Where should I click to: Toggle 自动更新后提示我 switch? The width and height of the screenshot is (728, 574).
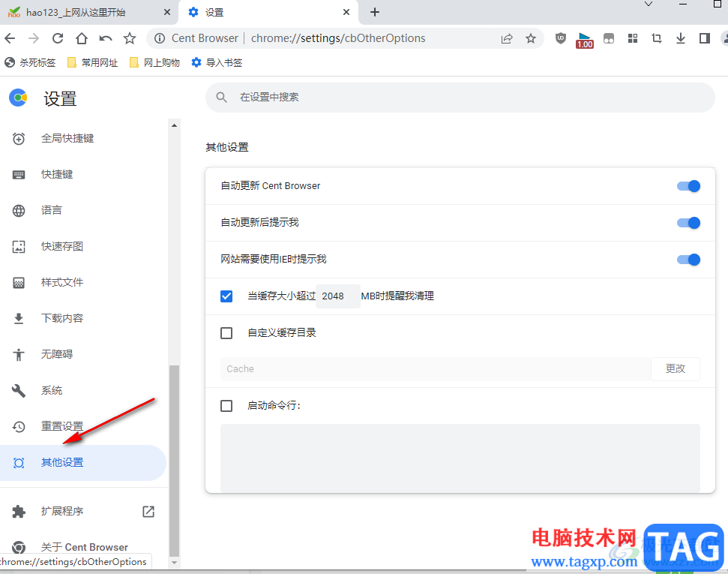(688, 223)
